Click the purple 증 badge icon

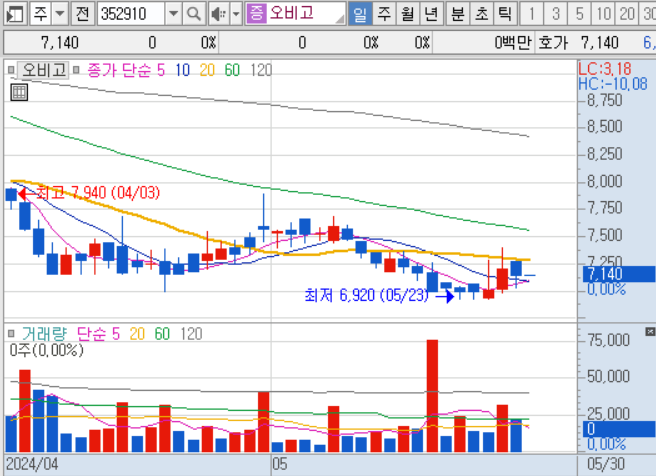tap(256, 13)
